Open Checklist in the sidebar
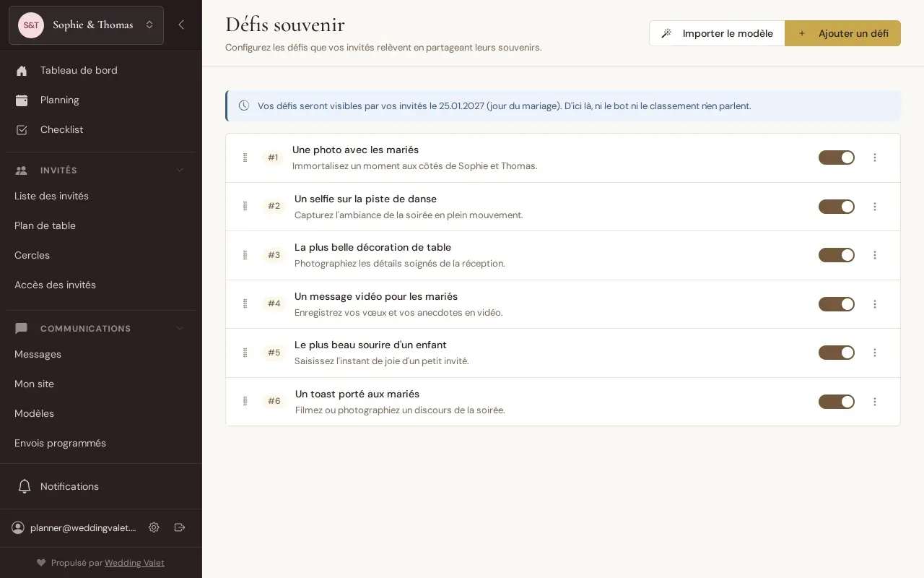Image resolution: width=924 pixels, height=578 pixels. (100, 129)
